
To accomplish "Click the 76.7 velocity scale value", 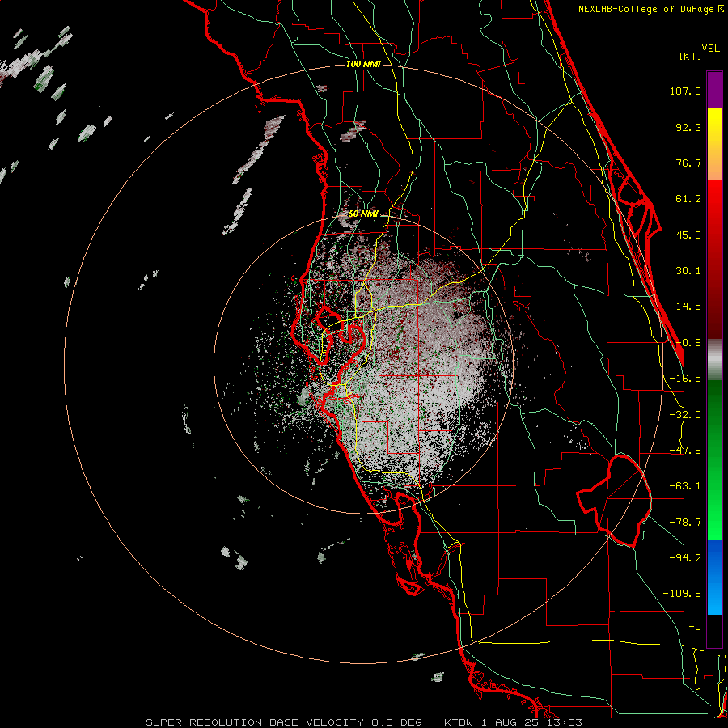I will tap(688, 163).
